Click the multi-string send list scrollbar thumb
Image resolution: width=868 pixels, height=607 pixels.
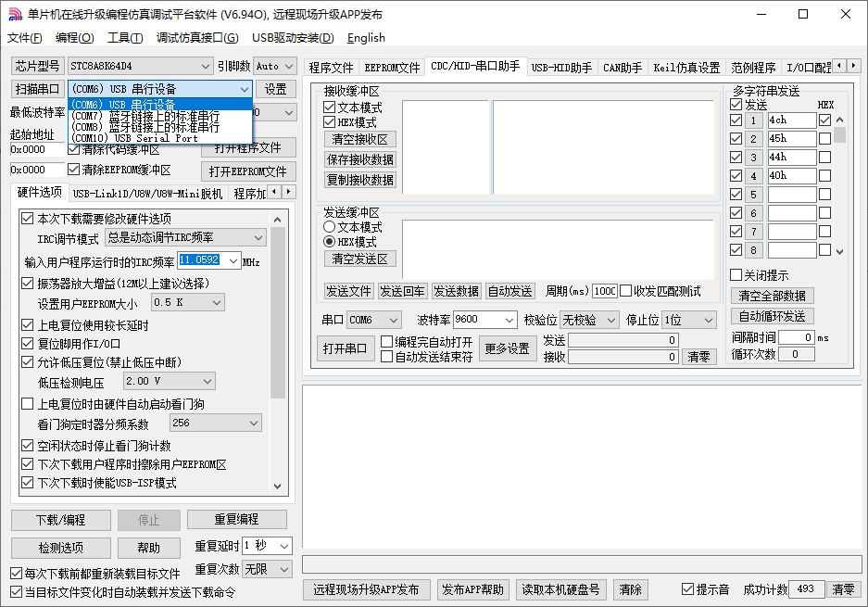[x=840, y=134]
